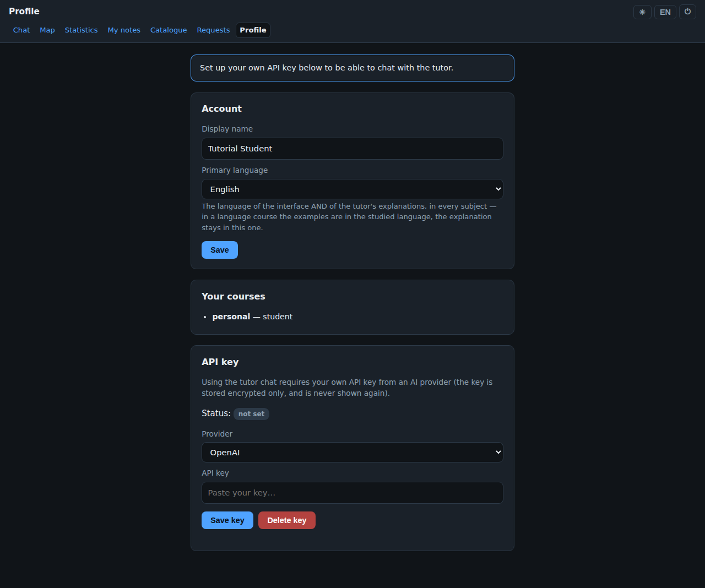Click the Save key button
705x588 pixels.
[x=227, y=520]
